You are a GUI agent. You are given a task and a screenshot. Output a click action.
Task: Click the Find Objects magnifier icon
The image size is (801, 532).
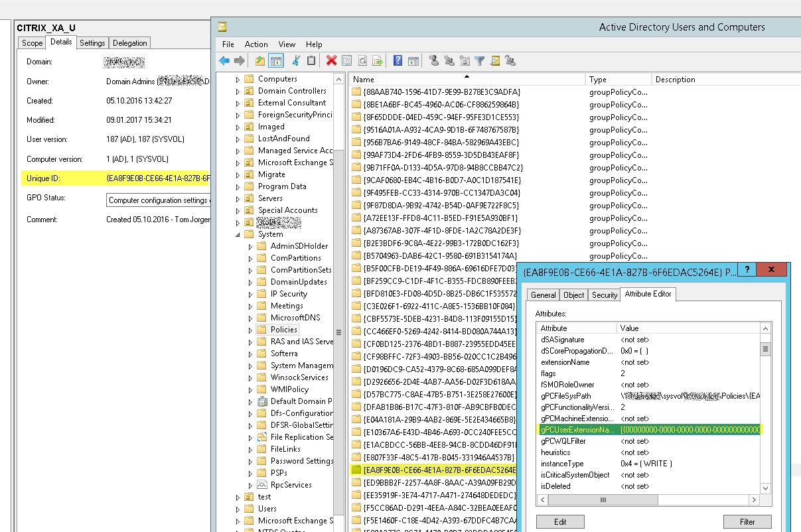(x=494, y=60)
